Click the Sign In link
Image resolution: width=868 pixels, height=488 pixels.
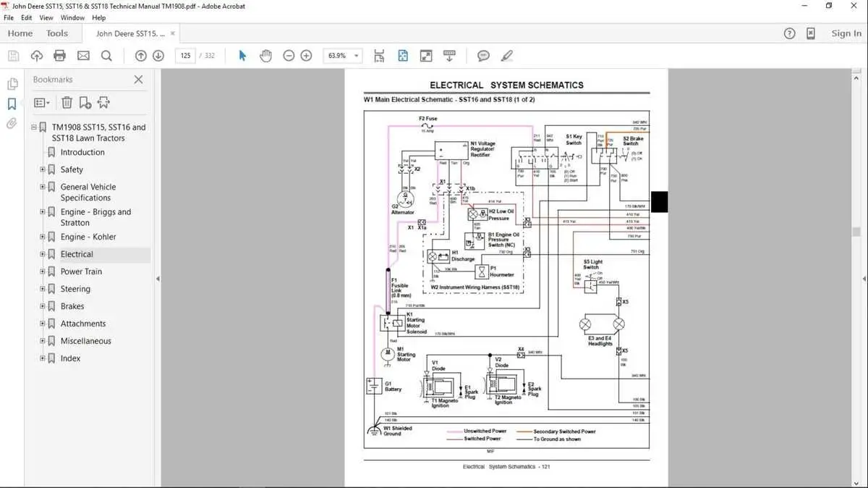pyautogui.click(x=846, y=33)
